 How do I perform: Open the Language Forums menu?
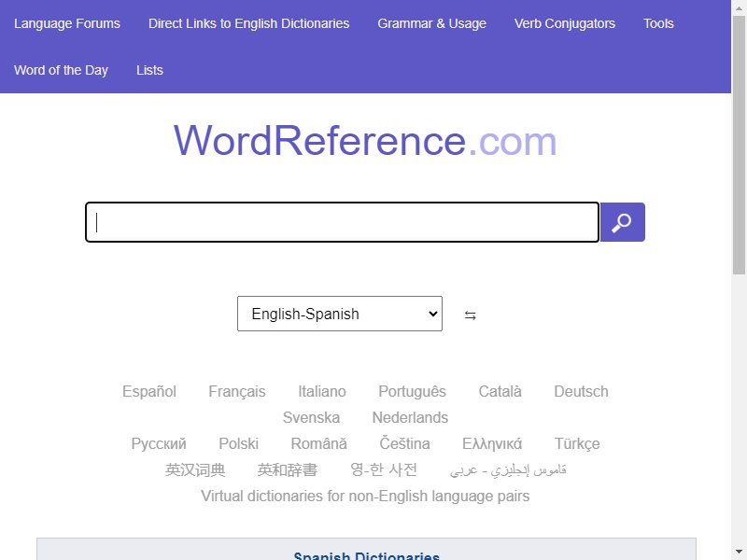(x=67, y=23)
